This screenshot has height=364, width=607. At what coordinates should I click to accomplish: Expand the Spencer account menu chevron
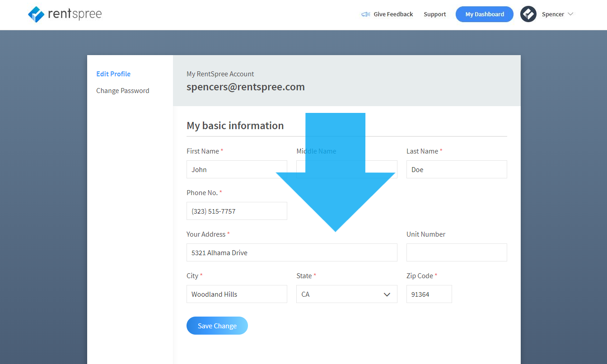pyautogui.click(x=571, y=14)
